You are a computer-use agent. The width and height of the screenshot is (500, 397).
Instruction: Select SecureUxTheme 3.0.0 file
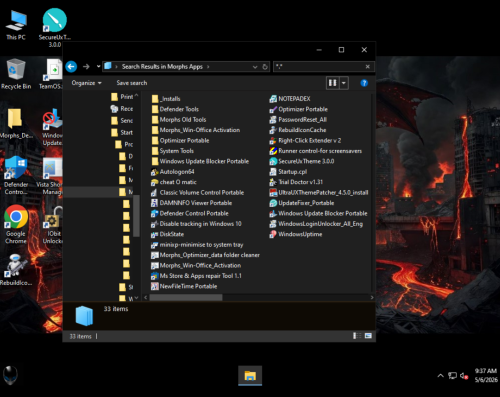pyautogui.click(x=302, y=161)
